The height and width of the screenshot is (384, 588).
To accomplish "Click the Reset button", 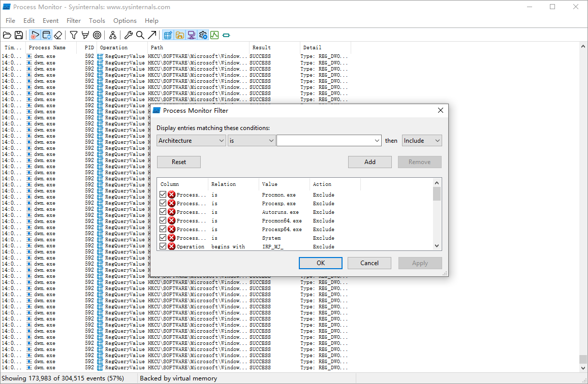I will pyautogui.click(x=179, y=162).
